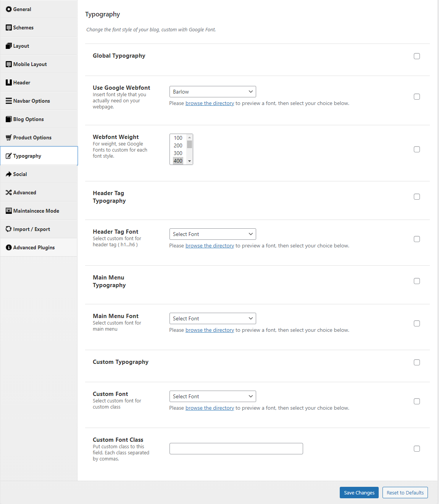This screenshot has width=439, height=504.
Task: Click the General gear icon in sidebar
Action: (8, 9)
